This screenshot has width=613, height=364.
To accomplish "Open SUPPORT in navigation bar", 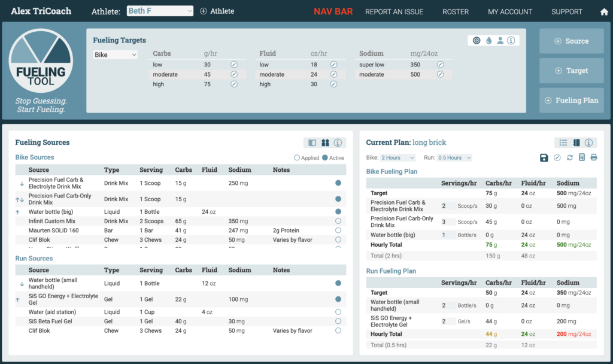I will point(566,12).
